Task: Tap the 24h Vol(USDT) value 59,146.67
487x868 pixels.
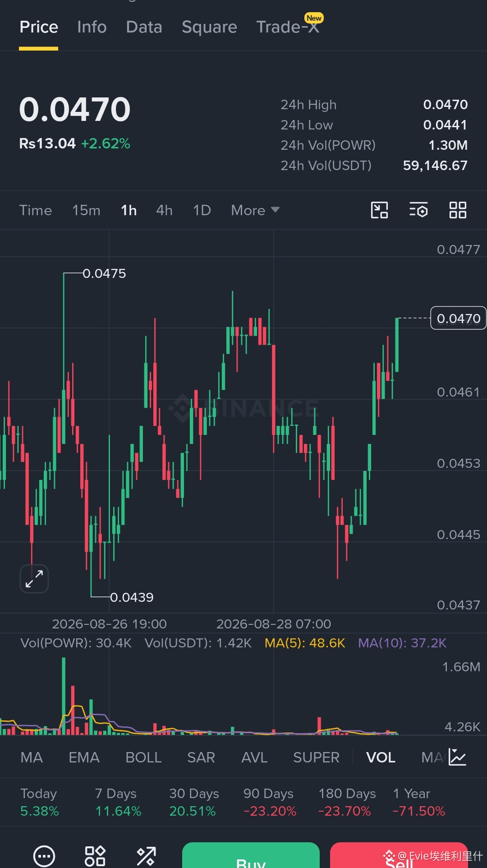Action: point(435,166)
